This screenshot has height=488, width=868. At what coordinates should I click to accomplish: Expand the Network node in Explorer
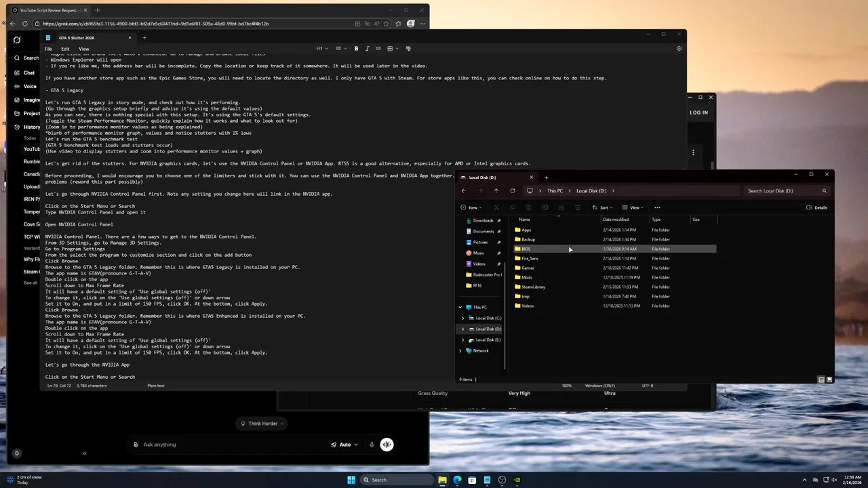(460, 350)
